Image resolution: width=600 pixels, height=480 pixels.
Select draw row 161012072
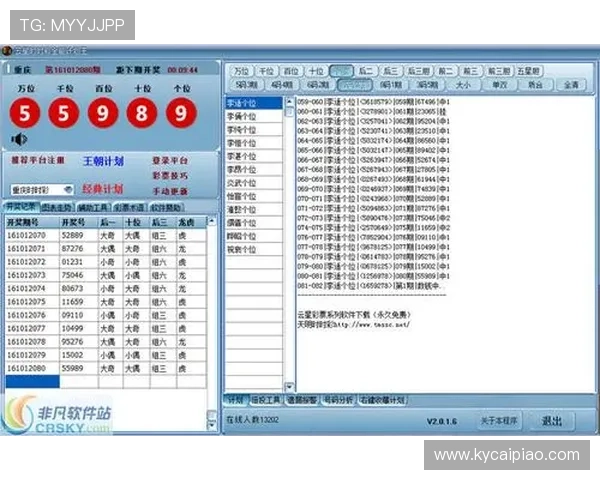click(x=106, y=262)
